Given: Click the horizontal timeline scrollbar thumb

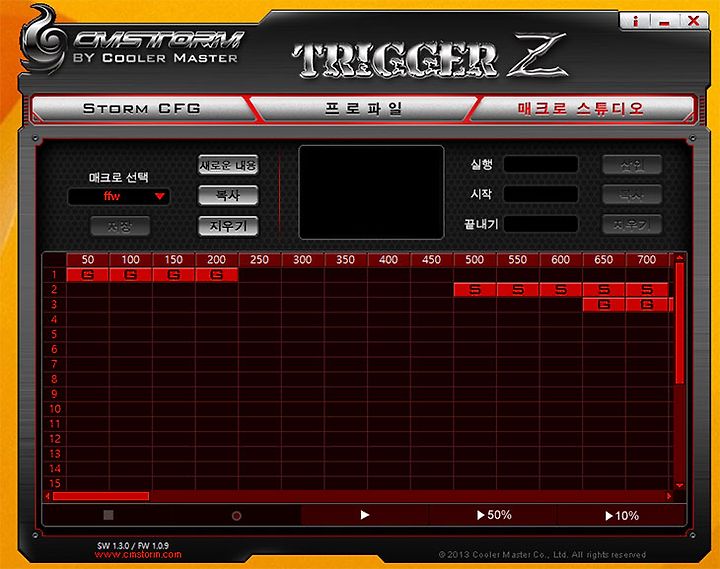Looking at the screenshot, I should (x=101, y=496).
